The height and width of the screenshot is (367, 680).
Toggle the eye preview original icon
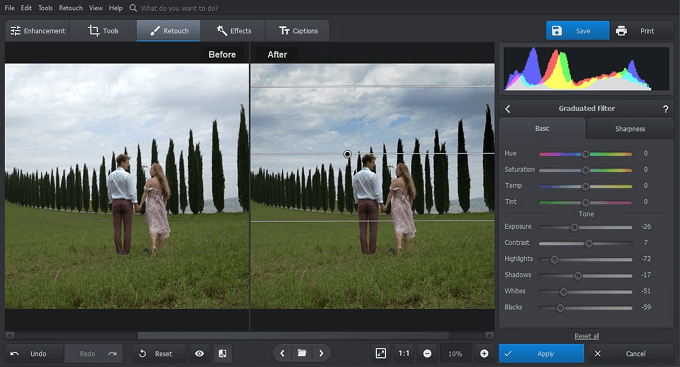(x=199, y=354)
